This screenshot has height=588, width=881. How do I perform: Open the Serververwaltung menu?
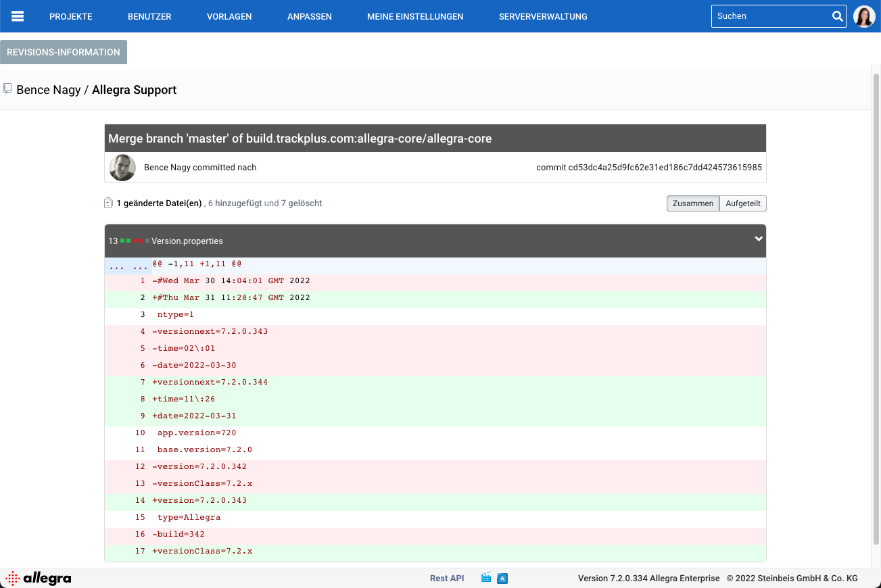tap(543, 16)
